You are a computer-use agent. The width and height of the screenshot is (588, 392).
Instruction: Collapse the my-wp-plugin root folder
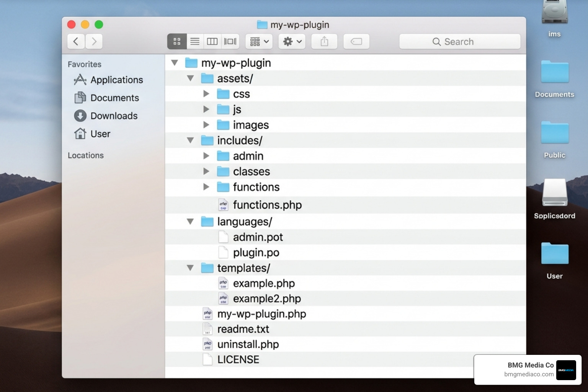tap(175, 63)
